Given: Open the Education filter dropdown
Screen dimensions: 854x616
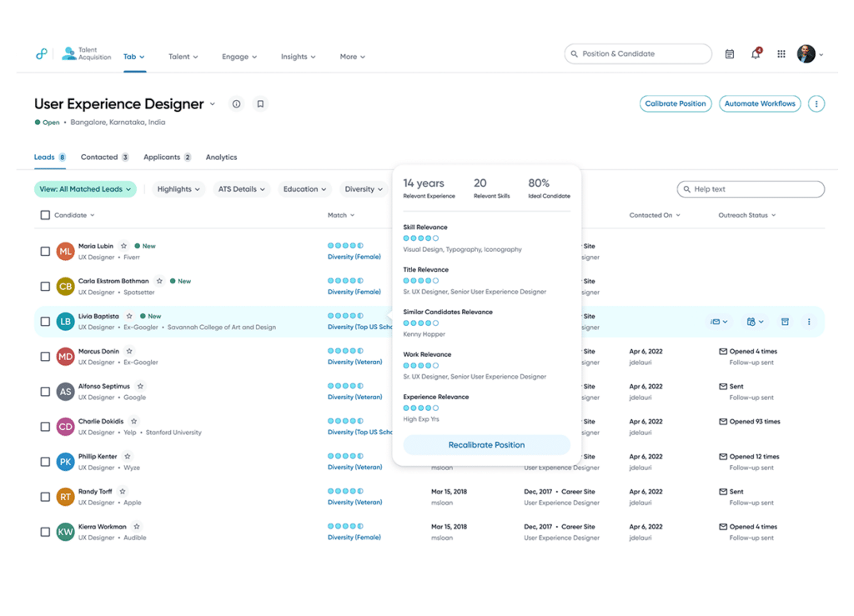Looking at the screenshot, I should 304,189.
